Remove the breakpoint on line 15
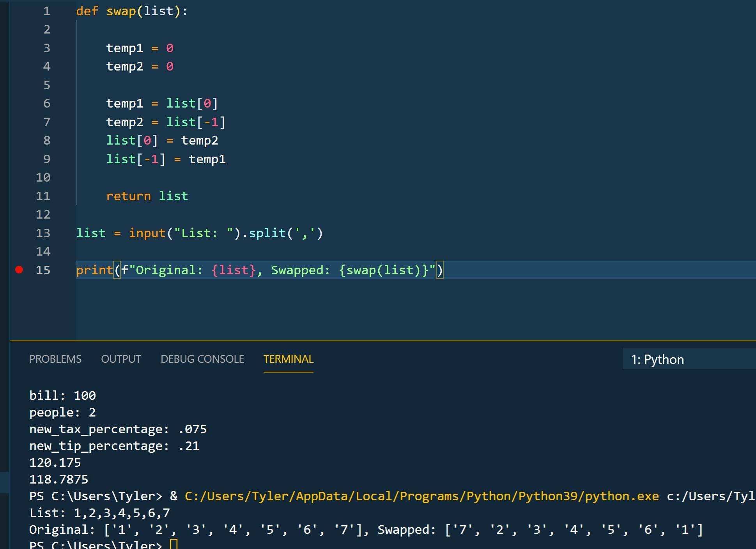The image size is (756, 549). pos(19,270)
